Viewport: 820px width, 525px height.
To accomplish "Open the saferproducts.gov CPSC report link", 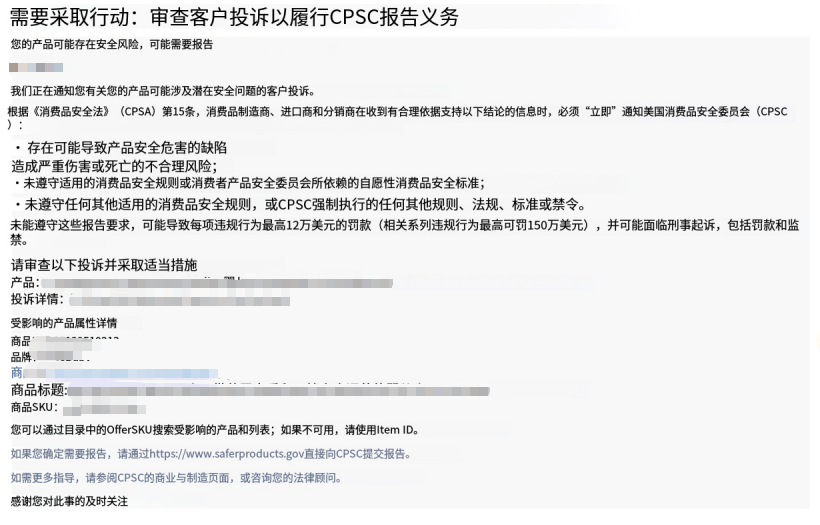I will pos(210,454).
